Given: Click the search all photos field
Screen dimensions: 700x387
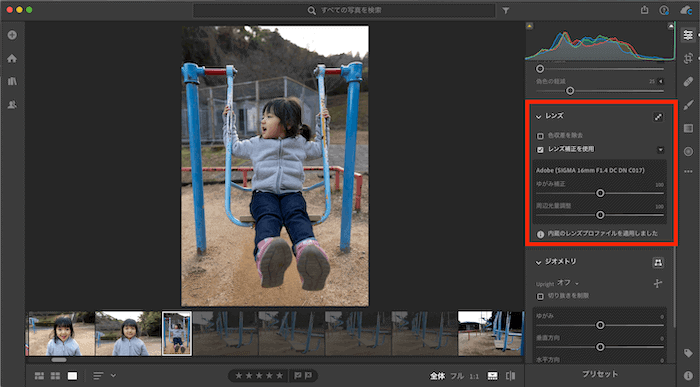Looking at the screenshot, I should click(x=344, y=10).
